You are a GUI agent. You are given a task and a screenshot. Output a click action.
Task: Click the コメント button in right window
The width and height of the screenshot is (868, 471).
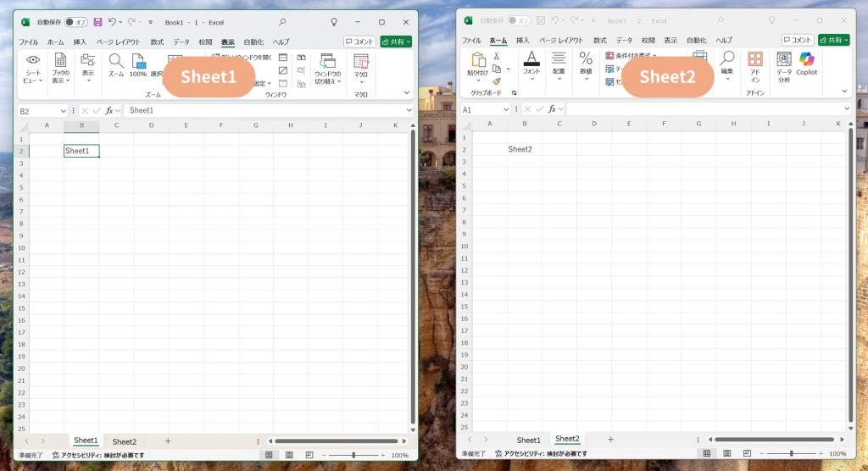(797, 40)
